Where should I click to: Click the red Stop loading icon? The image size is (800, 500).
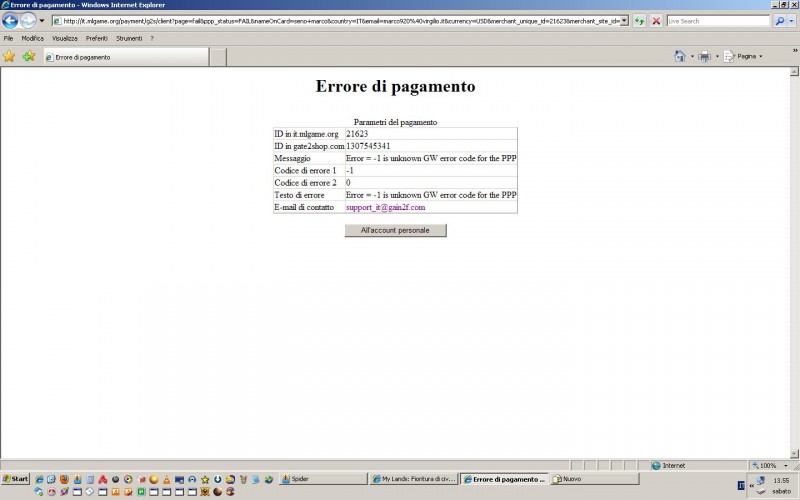tap(656, 20)
